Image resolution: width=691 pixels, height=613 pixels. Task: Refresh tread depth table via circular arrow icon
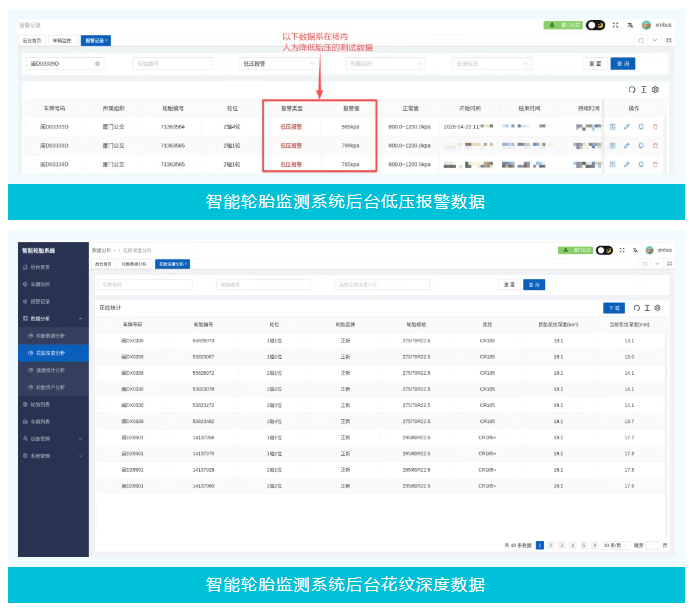pos(636,308)
